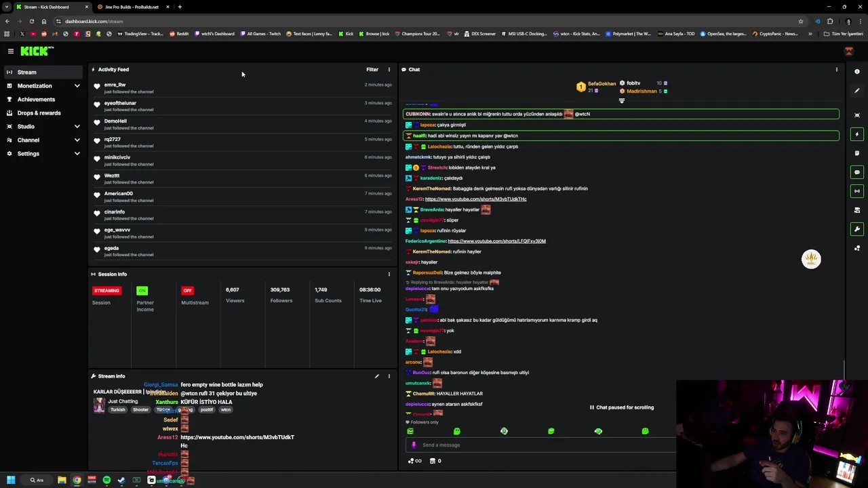The height and width of the screenshot is (488, 868).
Task: Open the chat points icon below message box
Action: [414, 461]
